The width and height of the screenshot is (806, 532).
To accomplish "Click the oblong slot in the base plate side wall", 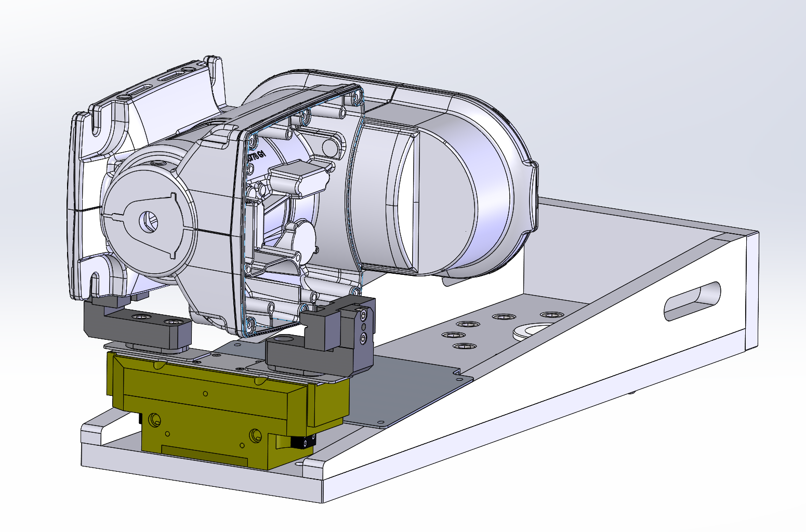I will coord(693,300).
